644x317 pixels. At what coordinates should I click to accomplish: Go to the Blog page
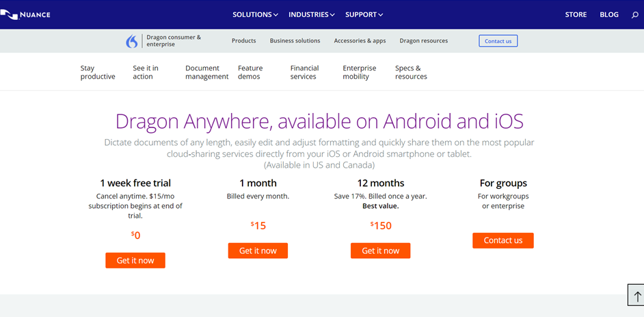608,14
